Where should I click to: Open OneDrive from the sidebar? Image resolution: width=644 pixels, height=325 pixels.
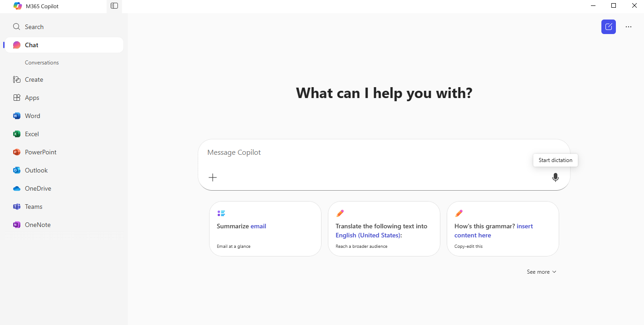pyautogui.click(x=38, y=188)
